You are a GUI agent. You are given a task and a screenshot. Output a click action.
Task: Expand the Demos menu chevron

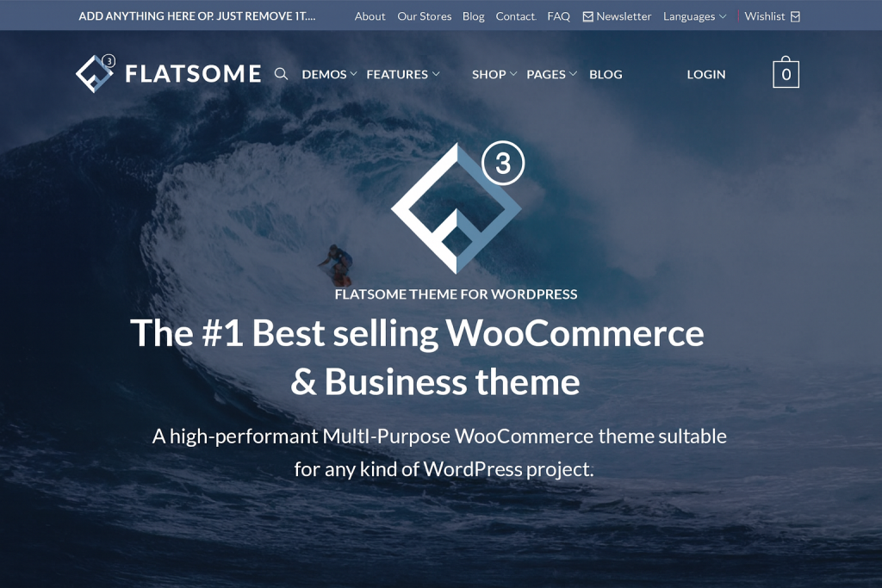[354, 74]
